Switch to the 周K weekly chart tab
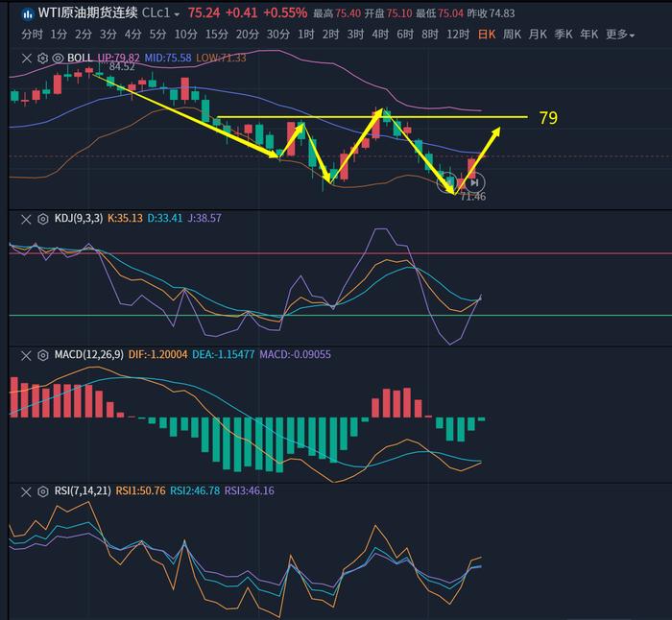The image size is (672, 620). pos(511,35)
